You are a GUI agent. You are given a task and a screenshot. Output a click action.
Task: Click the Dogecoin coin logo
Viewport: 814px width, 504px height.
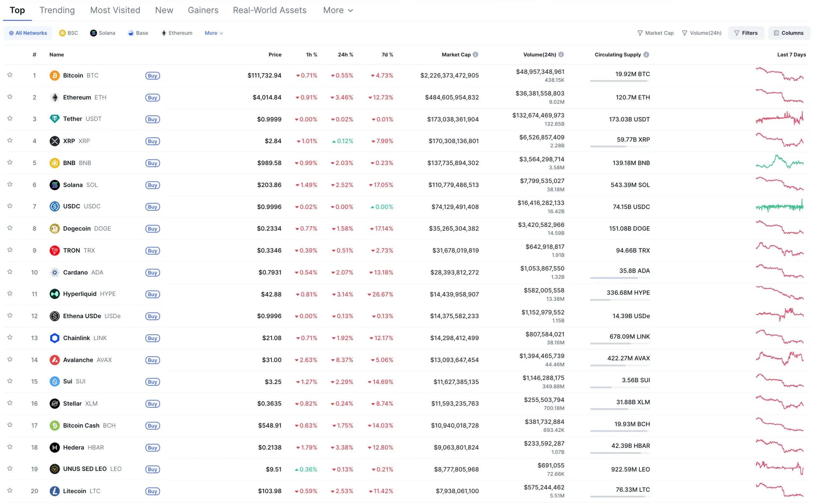click(54, 228)
